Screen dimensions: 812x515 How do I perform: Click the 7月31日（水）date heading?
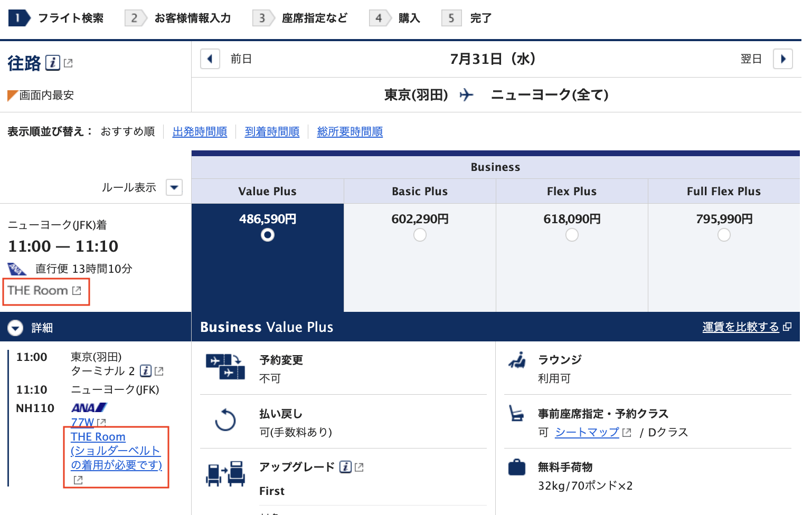(493, 59)
